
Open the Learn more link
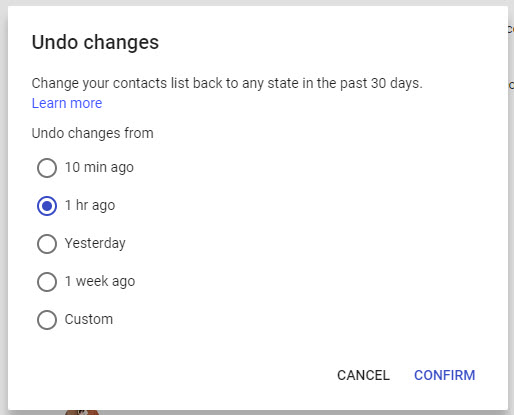67,103
